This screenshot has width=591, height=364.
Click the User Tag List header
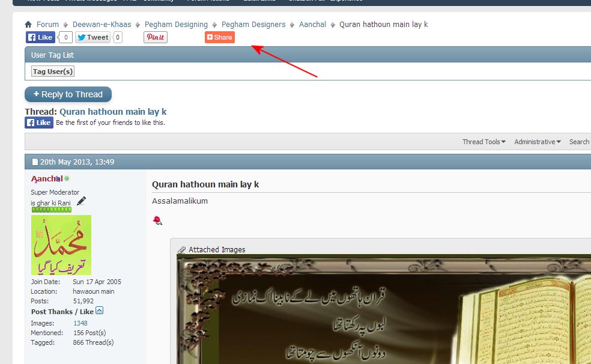[308, 55]
